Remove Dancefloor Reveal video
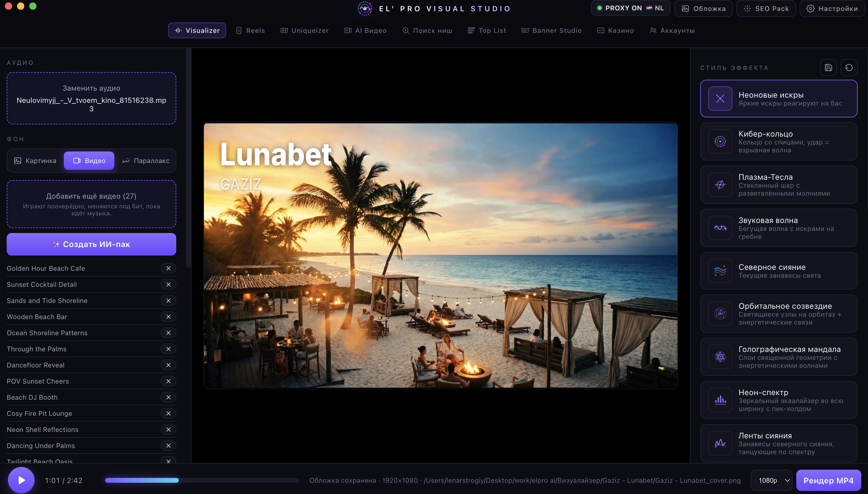Viewport: 868px width, 494px height. tap(168, 365)
